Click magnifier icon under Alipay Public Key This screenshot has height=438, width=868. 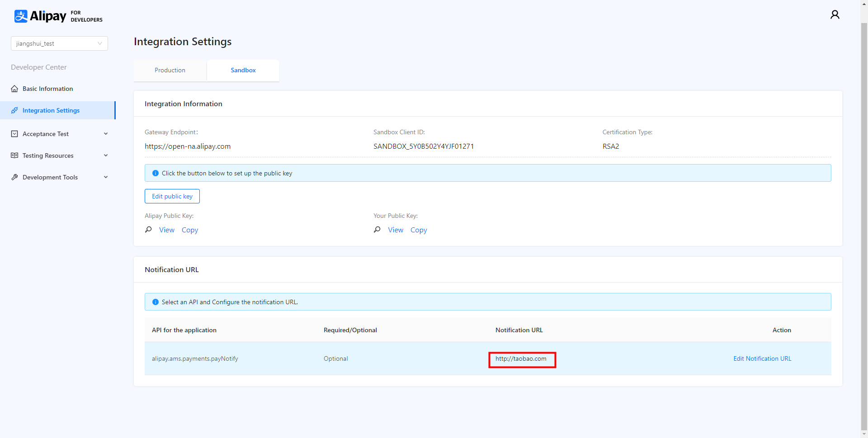pos(148,230)
